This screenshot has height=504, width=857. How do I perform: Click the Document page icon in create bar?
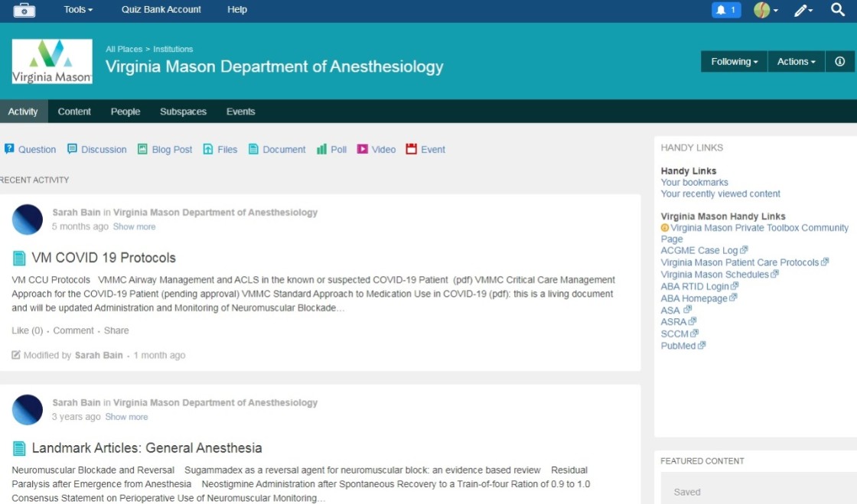pos(253,148)
